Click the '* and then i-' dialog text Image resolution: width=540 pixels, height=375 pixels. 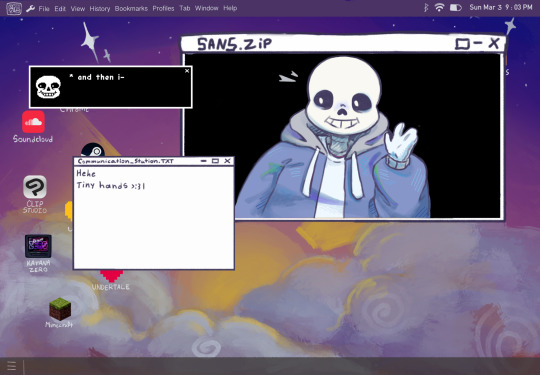tap(97, 77)
